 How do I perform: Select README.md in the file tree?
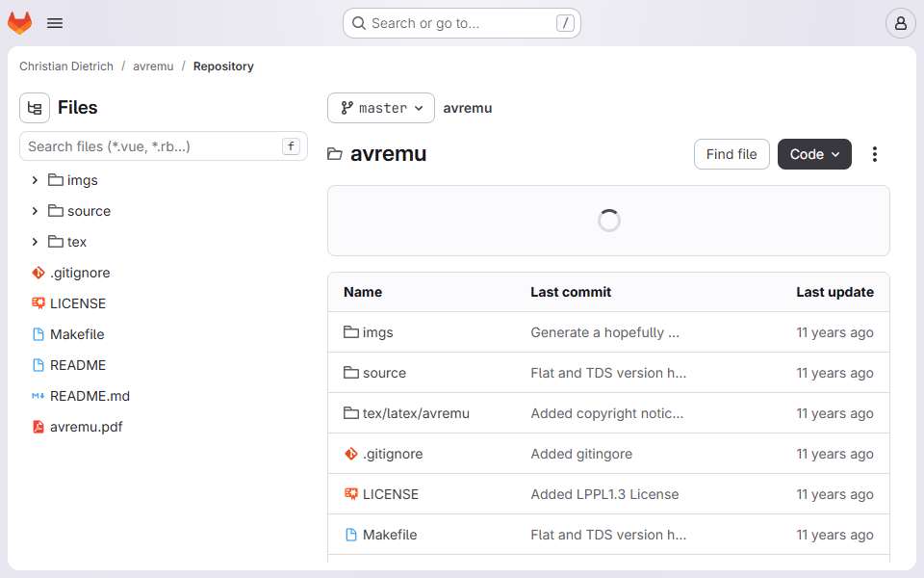point(90,396)
